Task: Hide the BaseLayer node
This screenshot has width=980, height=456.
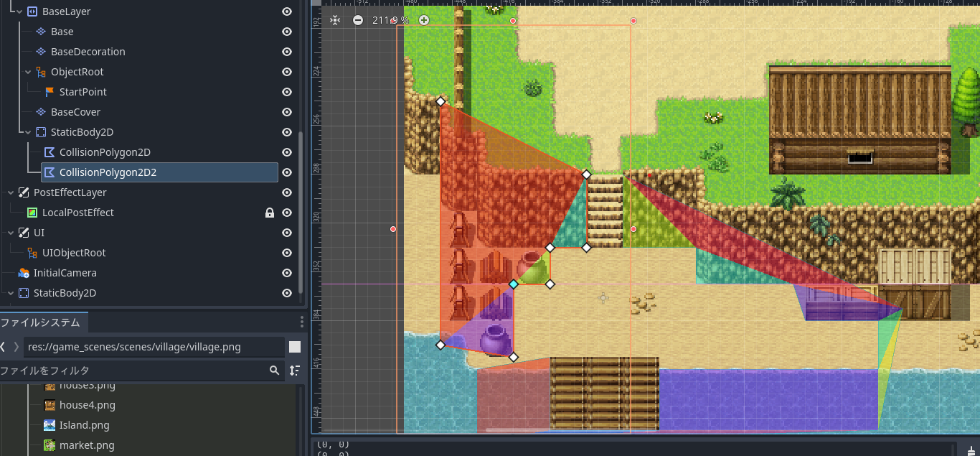Action: 287,11
